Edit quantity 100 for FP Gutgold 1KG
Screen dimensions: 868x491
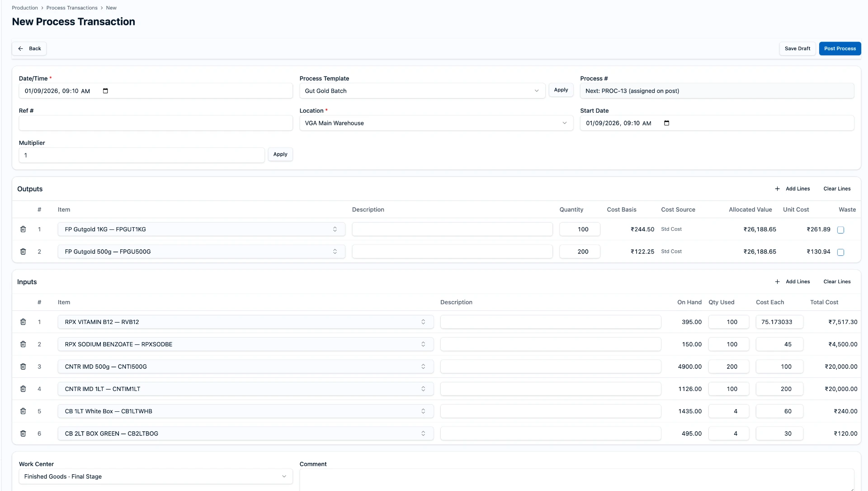coord(580,229)
